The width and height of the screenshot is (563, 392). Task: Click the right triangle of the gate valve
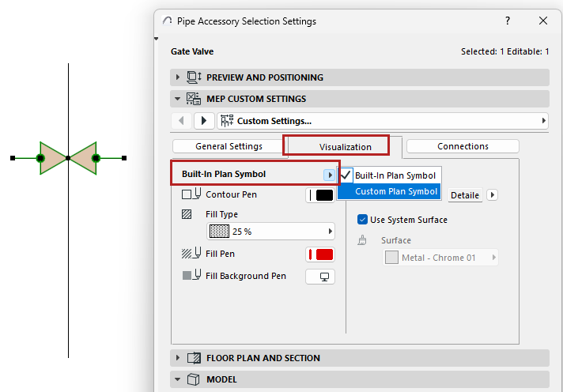[x=85, y=158]
